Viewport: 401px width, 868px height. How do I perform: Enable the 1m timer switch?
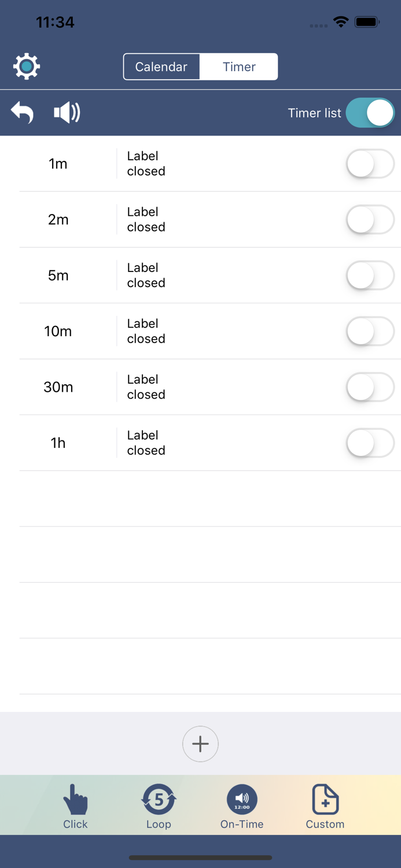point(370,164)
